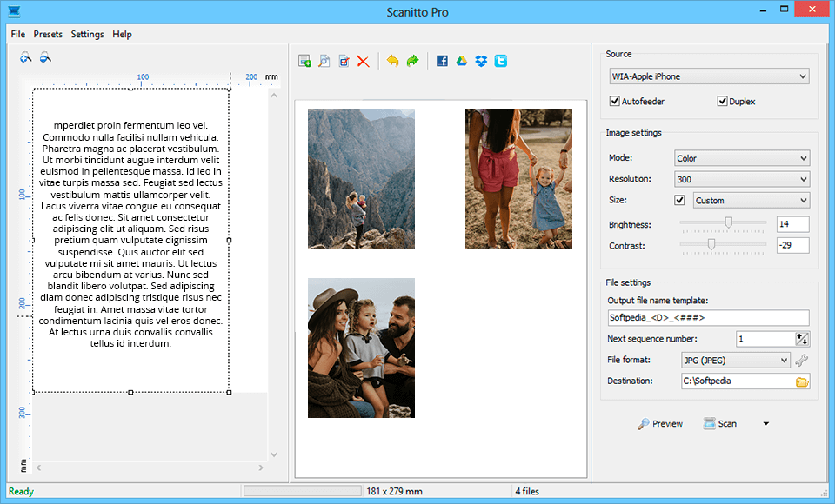Image resolution: width=835 pixels, height=504 pixels.
Task: Click the red X delete icon
Action: click(x=364, y=61)
